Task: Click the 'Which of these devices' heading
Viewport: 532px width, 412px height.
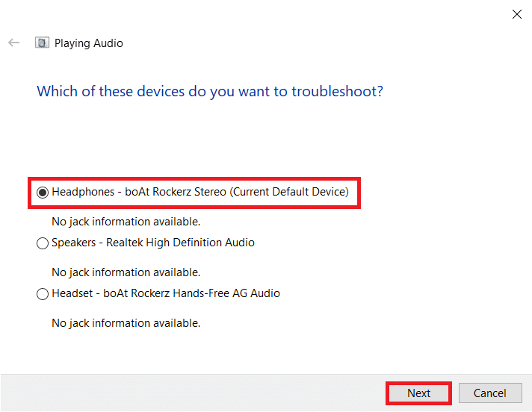Action: [x=210, y=92]
